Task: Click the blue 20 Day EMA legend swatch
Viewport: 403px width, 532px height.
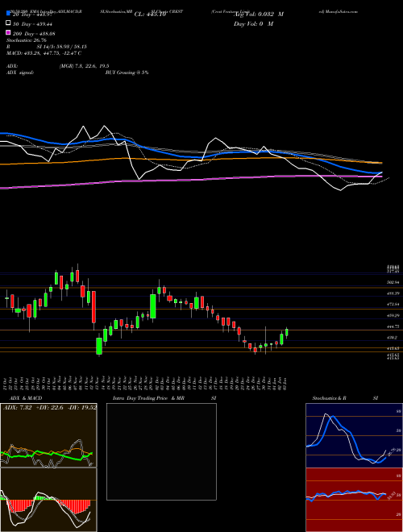Action: coord(8,14)
